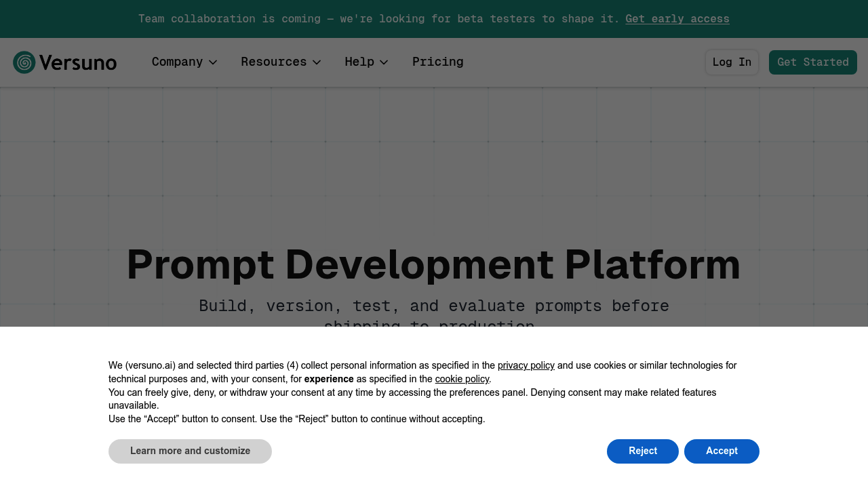Open the Company menu
Image resolution: width=868 pixels, height=488 pixels.
click(x=184, y=62)
